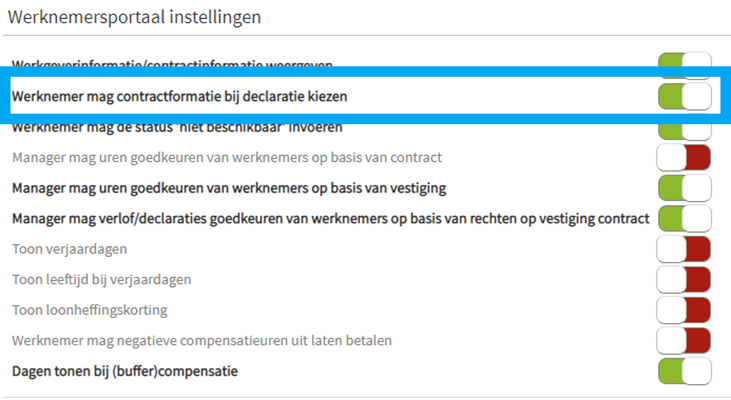Enable the Toon verjaardagen switch

point(683,249)
